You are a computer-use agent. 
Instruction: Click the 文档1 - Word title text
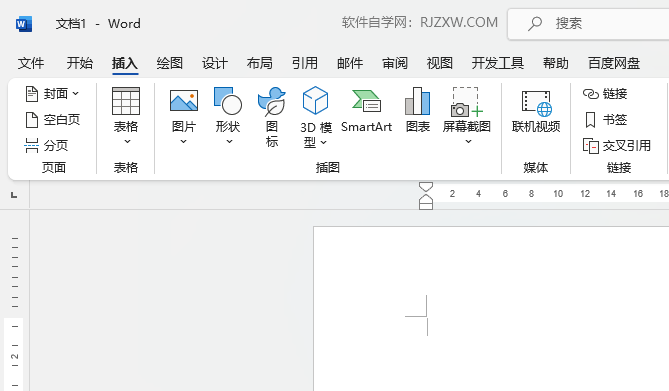98,23
